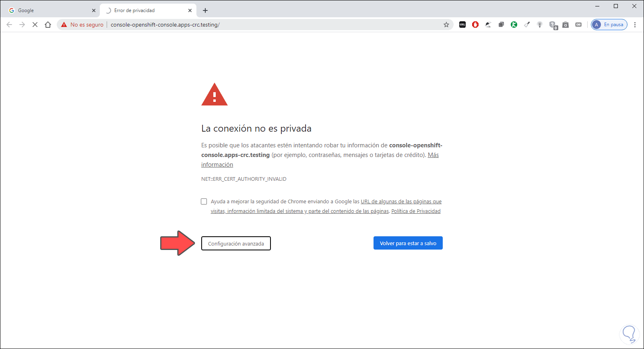644x349 pixels.
Task: Open the umbrella extension icon
Action: pos(488,25)
